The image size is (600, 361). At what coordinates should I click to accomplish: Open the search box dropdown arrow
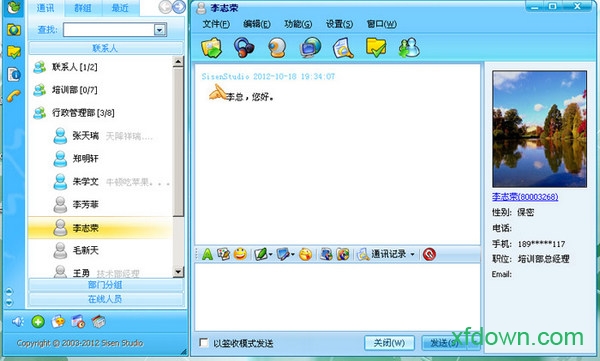[160, 30]
